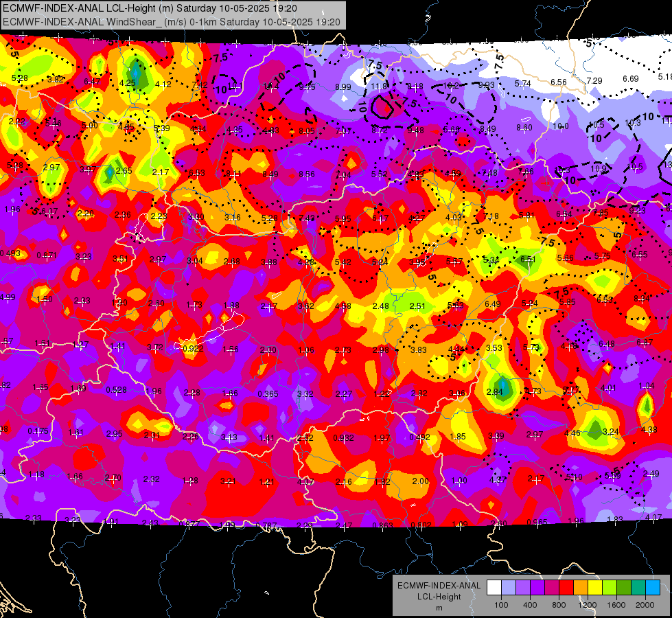The image size is (672, 618).
Task: Click the wind shear value 3.53
Action: pyautogui.click(x=494, y=348)
